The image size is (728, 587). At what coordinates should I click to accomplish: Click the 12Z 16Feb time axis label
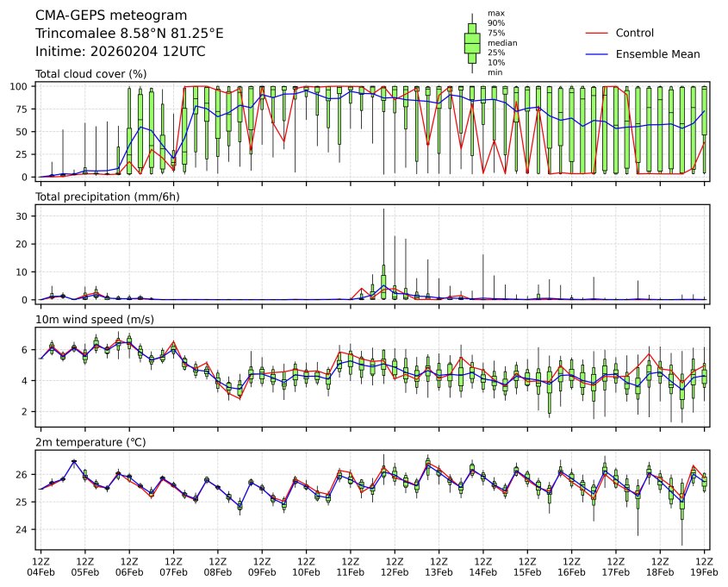tap(571, 566)
